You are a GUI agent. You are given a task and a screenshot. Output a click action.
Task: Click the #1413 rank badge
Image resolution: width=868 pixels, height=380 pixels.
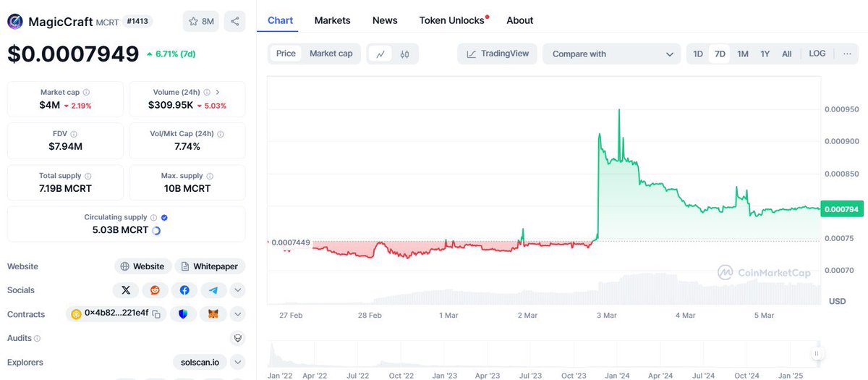pos(137,22)
